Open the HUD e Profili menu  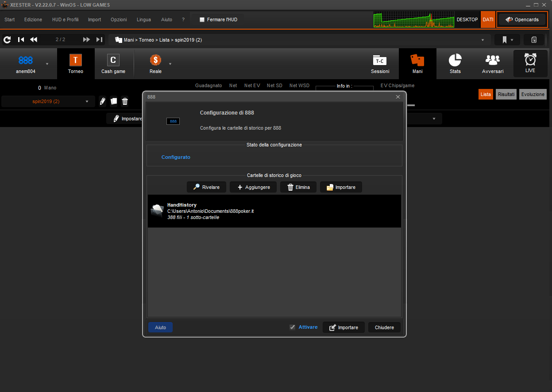click(x=65, y=19)
